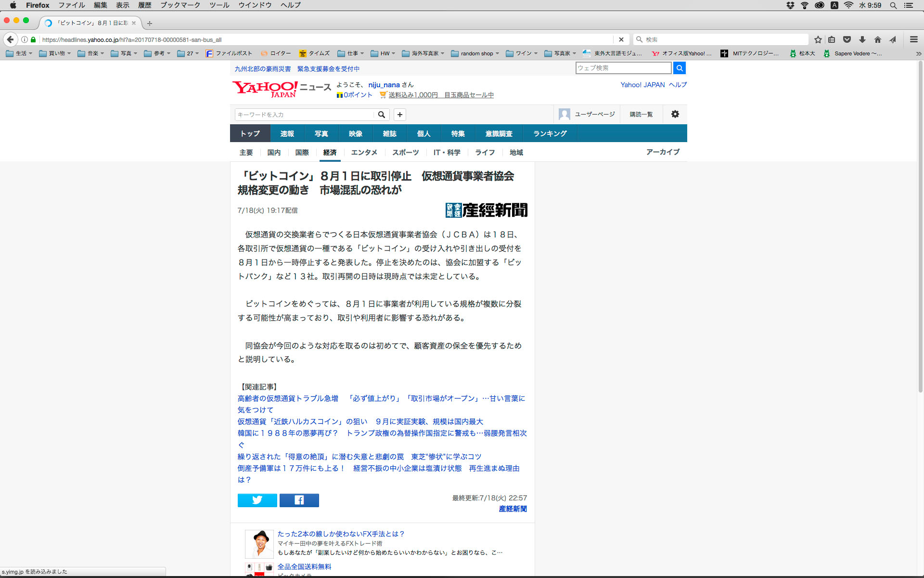
Task: Go to Firefox home page icon
Action: (878, 39)
